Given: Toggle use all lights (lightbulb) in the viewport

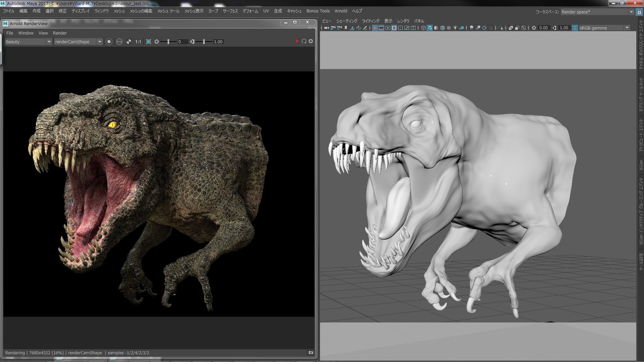Looking at the screenshot, I should point(455,28).
